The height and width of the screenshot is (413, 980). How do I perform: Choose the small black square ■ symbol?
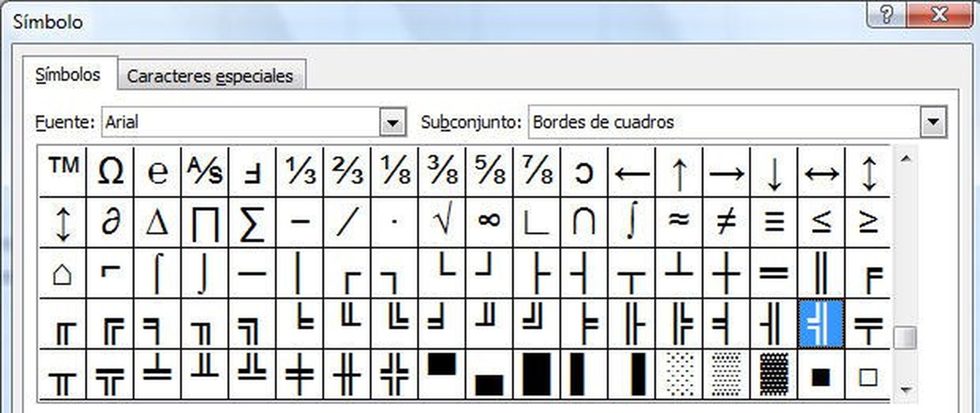(821, 374)
